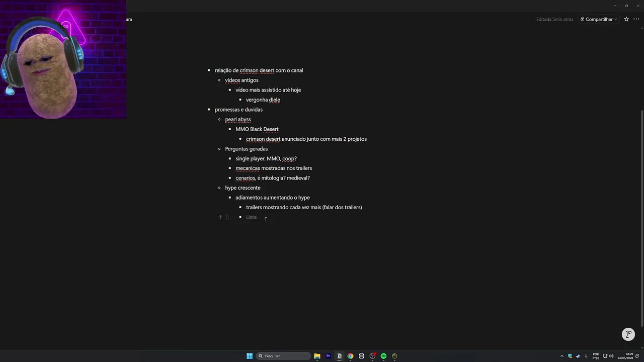The height and width of the screenshot is (362, 644).
Task: Open the Compartilhar share dropdown
Action: pos(599,19)
